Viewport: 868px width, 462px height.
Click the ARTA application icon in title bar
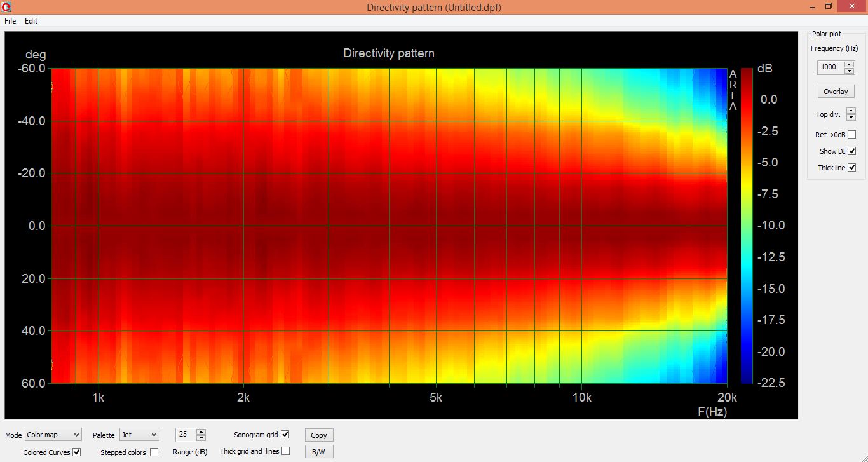(7, 7)
